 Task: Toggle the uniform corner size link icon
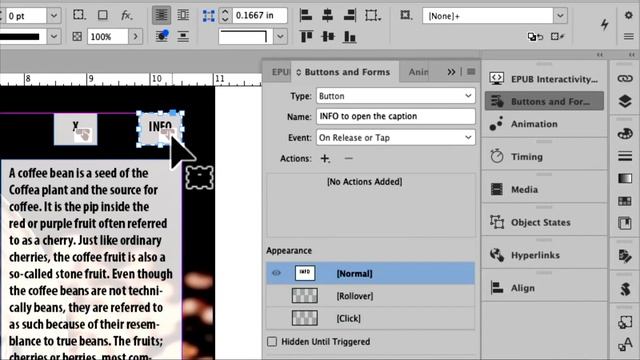(x=209, y=16)
